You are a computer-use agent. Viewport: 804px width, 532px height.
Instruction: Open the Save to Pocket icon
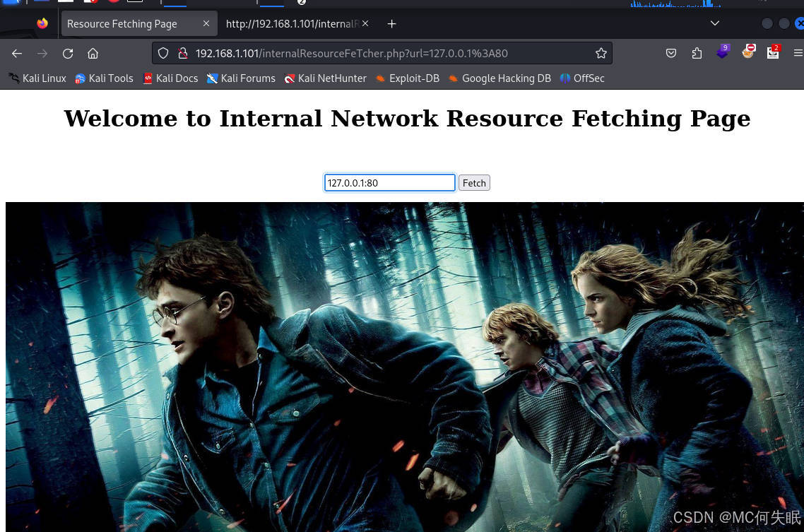point(670,53)
